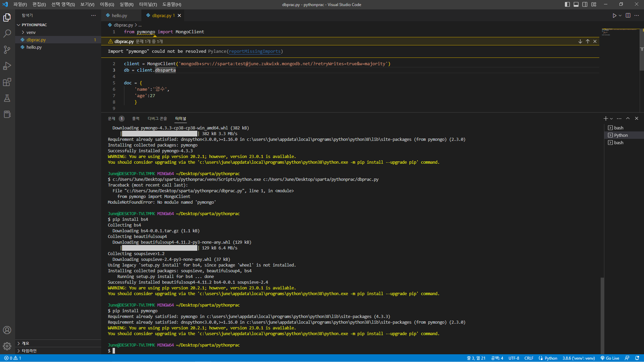
Task: Open hello.py in the file explorer
Action: [58, 47]
